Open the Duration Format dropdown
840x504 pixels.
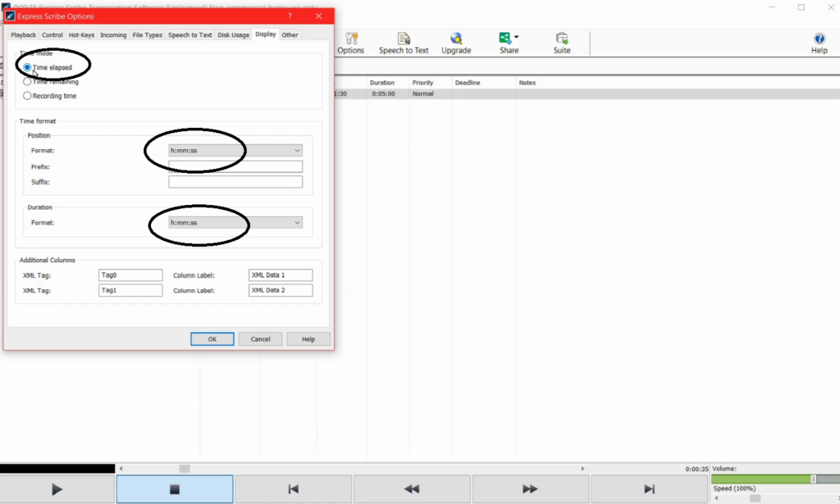[x=235, y=223]
